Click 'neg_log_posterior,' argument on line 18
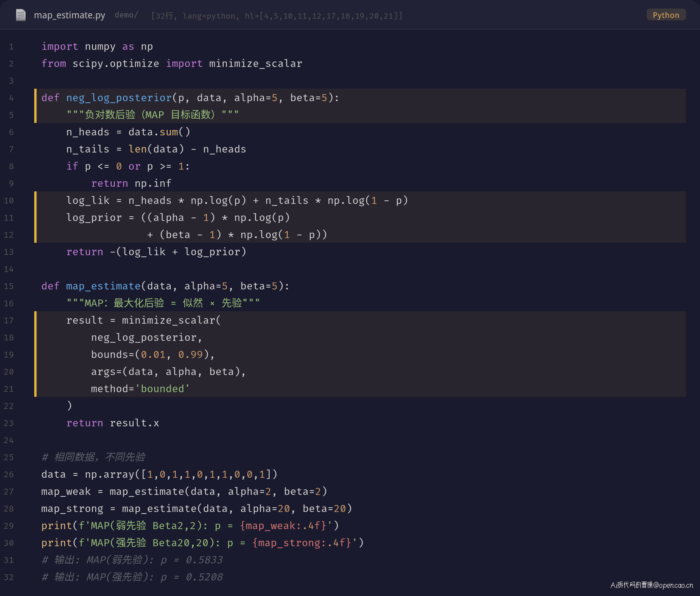Image resolution: width=700 pixels, height=596 pixels. (147, 338)
